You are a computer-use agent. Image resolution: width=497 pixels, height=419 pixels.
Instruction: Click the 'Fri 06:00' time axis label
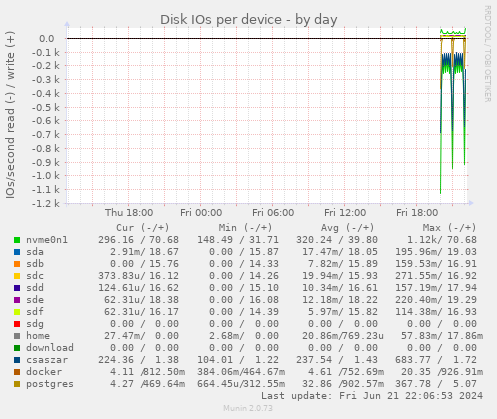coord(273,213)
